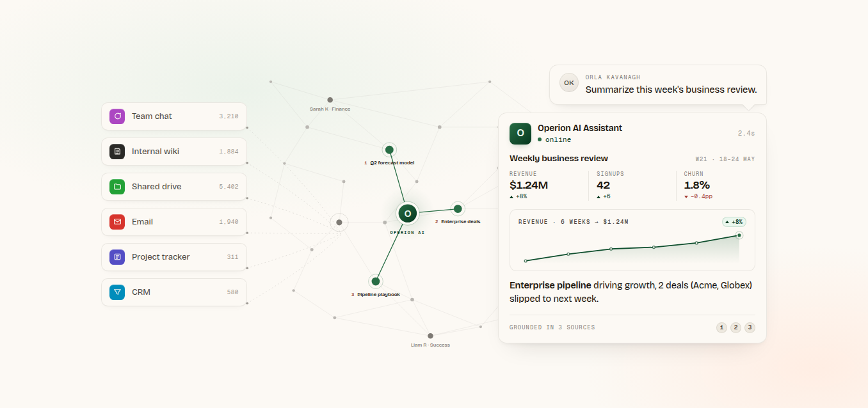The image size is (868, 408).
Task: Click the $1.24M revenue value
Action: [x=529, y=185]
